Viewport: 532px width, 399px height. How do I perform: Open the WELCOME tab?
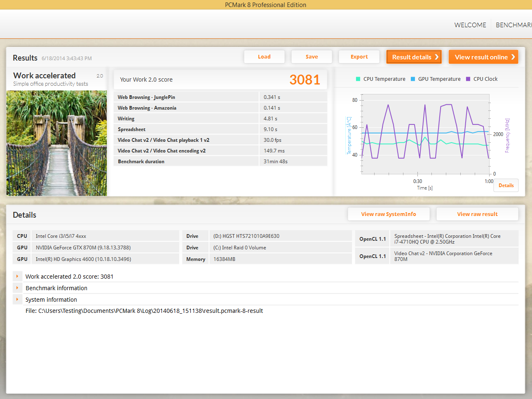[x=470, y=25]
